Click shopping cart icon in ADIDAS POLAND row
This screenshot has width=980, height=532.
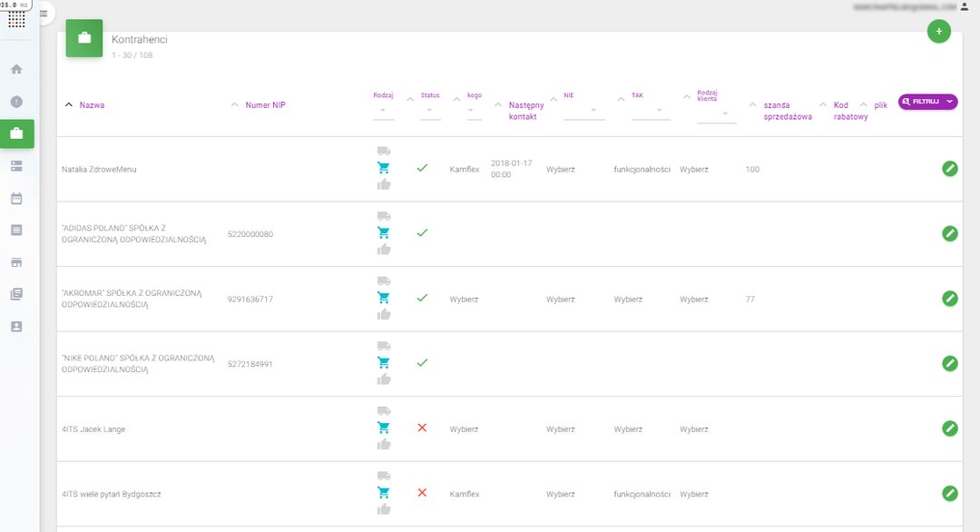[384, 232]
